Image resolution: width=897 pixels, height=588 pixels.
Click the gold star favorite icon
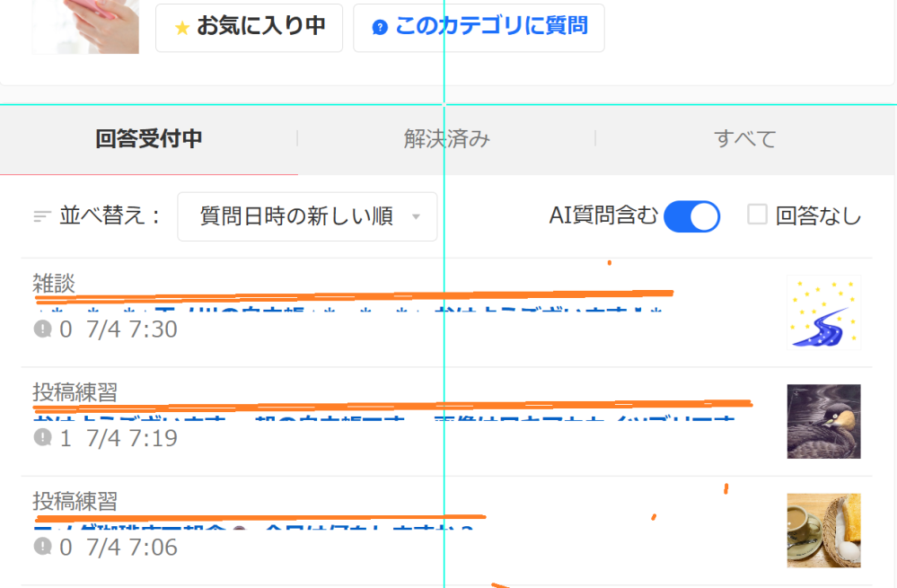(x=182, y=28)
